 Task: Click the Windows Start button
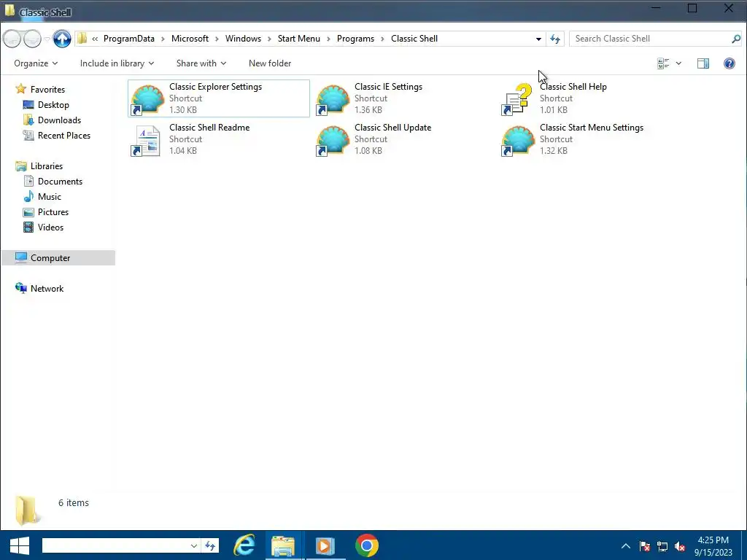[20, 545]
